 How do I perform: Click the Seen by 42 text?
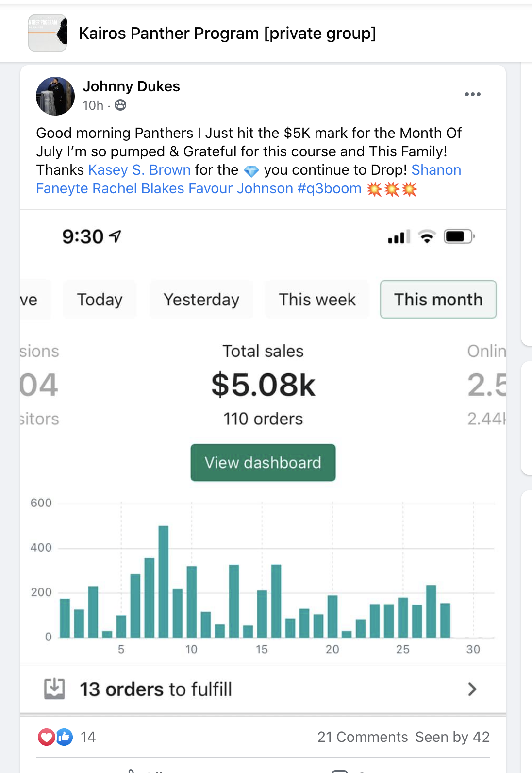(x=452, y=737)
